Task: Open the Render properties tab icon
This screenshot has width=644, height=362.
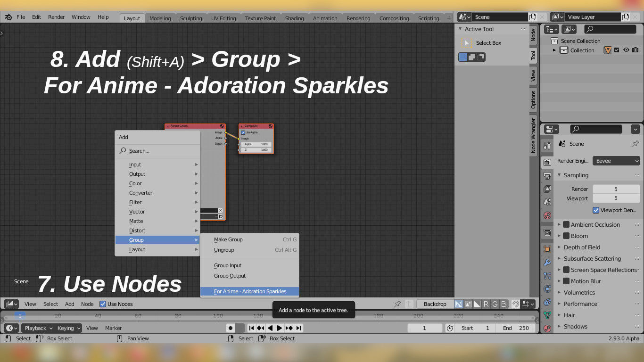Action: coord(547,163)
